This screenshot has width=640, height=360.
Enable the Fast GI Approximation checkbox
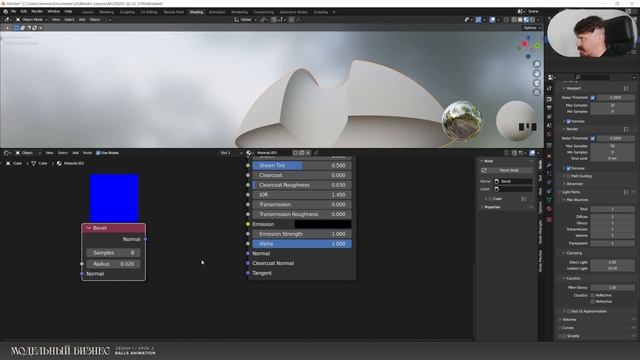coord(569,311)
